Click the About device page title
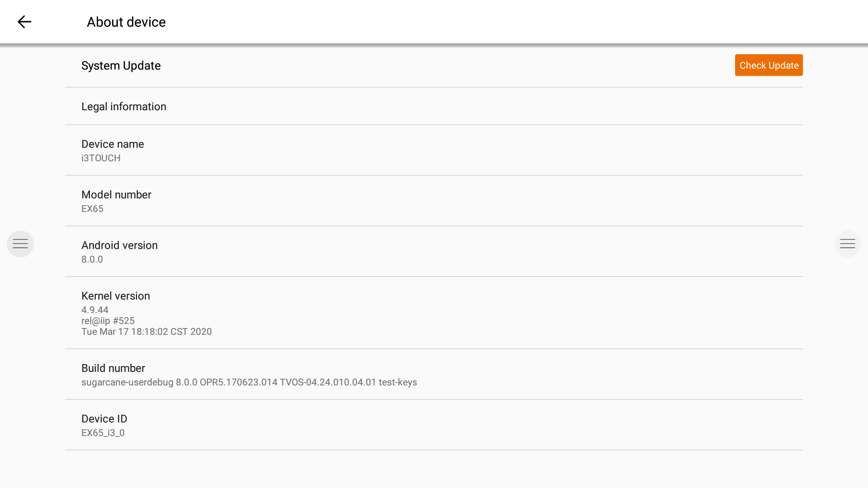Screen dimensions: 868x488 click(x=126, y=22)
